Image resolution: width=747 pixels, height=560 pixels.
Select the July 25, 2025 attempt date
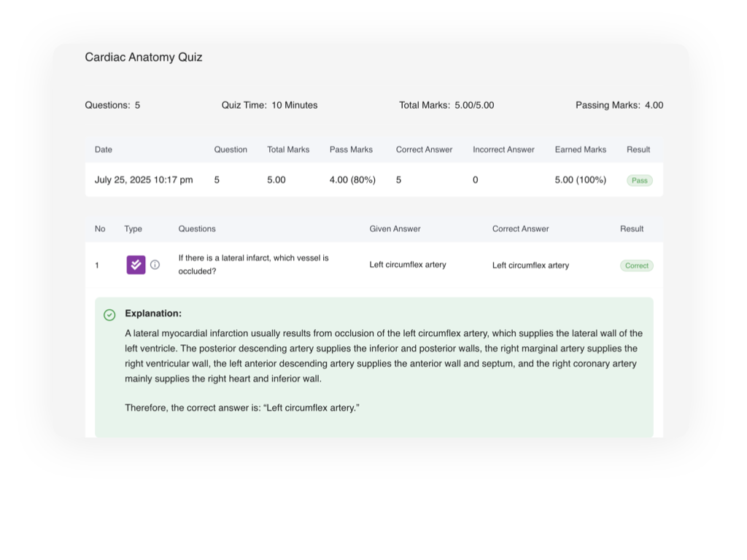pyautogui.click(x=144, y=179)
